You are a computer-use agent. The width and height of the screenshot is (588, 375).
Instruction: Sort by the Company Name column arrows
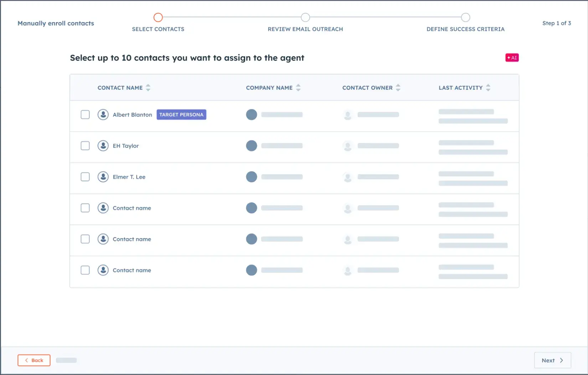pos(298,88)
